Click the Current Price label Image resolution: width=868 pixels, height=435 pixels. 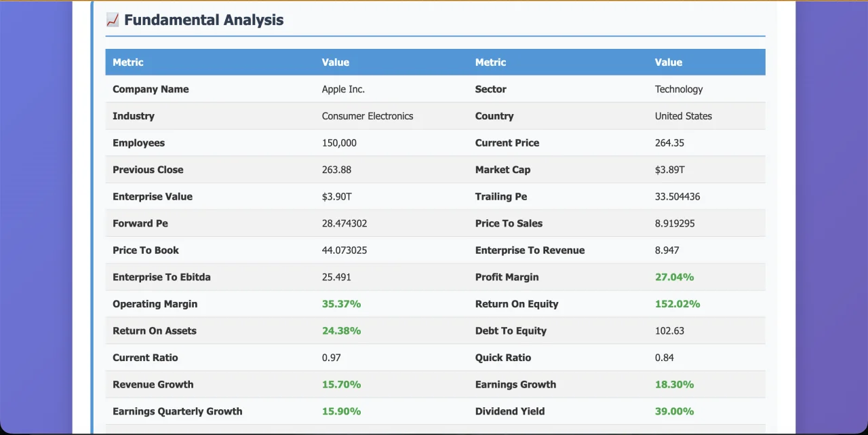coord(507,143)
